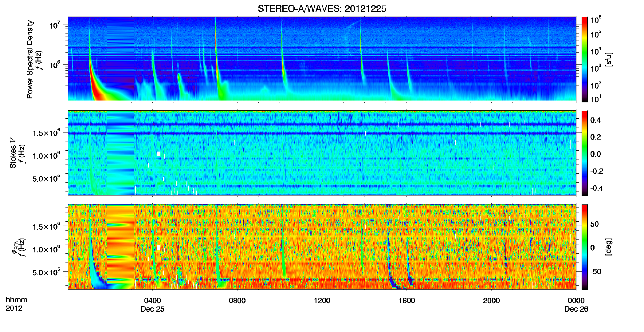644x332 pixels.
Task: Click the "[sfu]" color bar unit label
Action: tap(608, 59)
